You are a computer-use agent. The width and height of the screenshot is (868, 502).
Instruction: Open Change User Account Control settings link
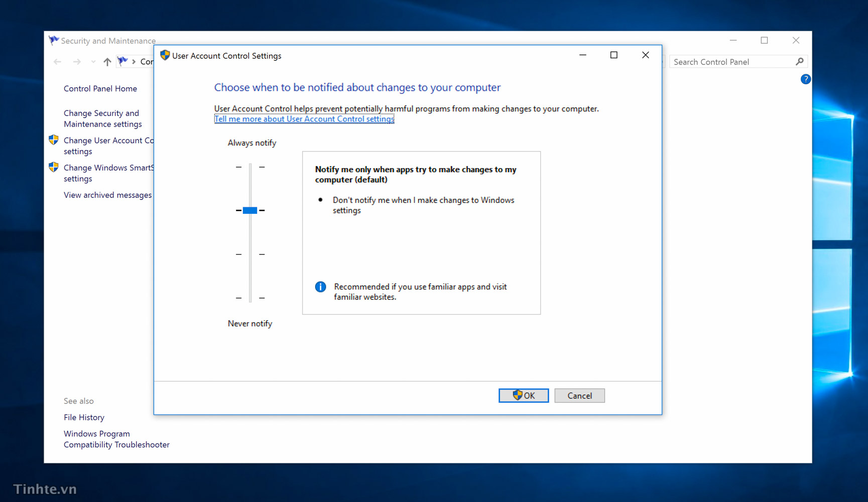coord(108,146)
